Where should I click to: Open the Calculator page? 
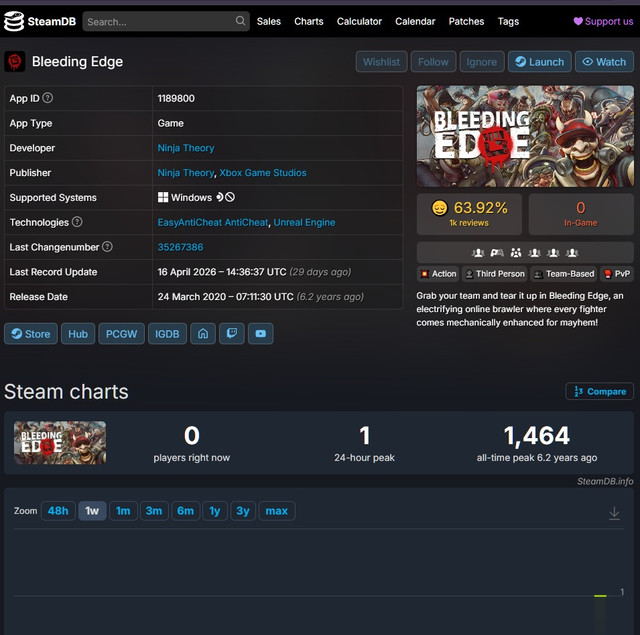[359, 21]
